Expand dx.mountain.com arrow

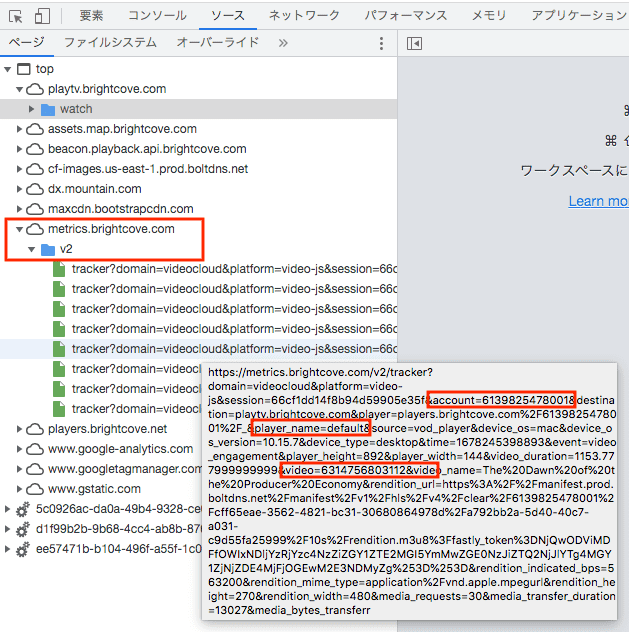pyautogui.click(x=19, y=189)
